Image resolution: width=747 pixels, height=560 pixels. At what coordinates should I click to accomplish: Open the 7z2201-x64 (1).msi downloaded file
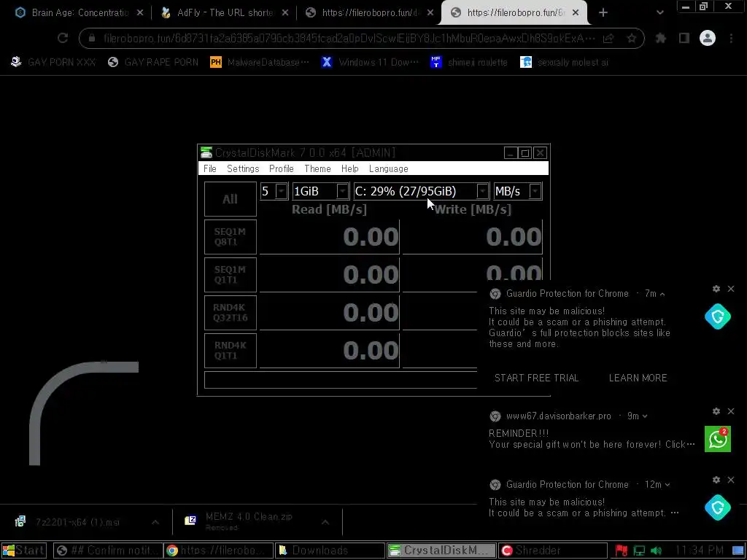pyautogui.click(x=77, y=522)
